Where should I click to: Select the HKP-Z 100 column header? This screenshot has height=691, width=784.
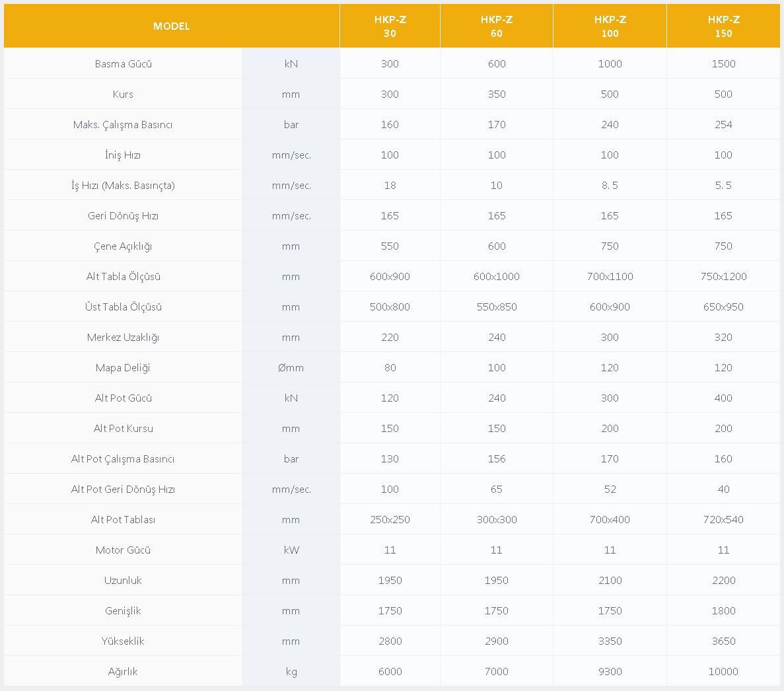pos(610,26)
